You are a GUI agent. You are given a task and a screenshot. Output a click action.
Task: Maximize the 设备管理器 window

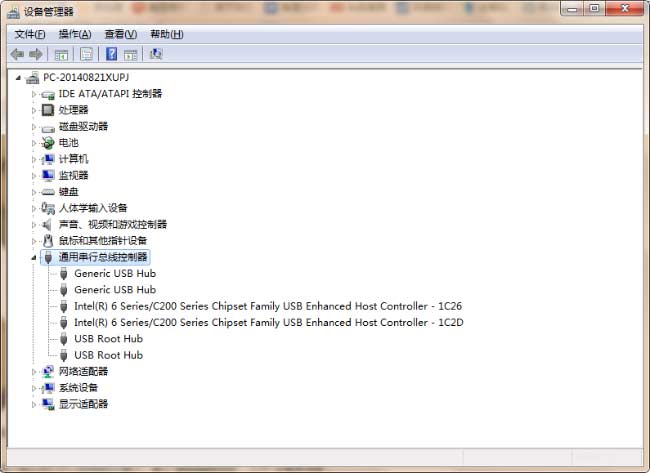pos(594,8)
